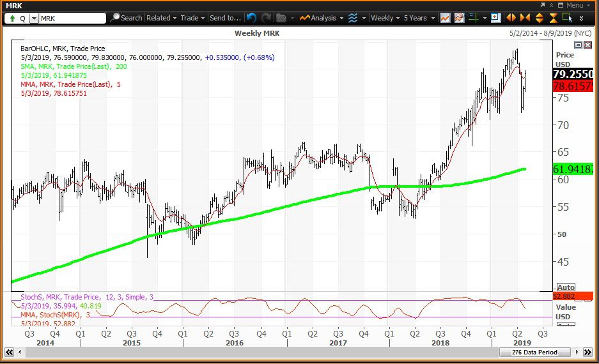Click the 2017 year label on time axis
599x364 pixels.
pyautogui.click(x=338, y=343)
